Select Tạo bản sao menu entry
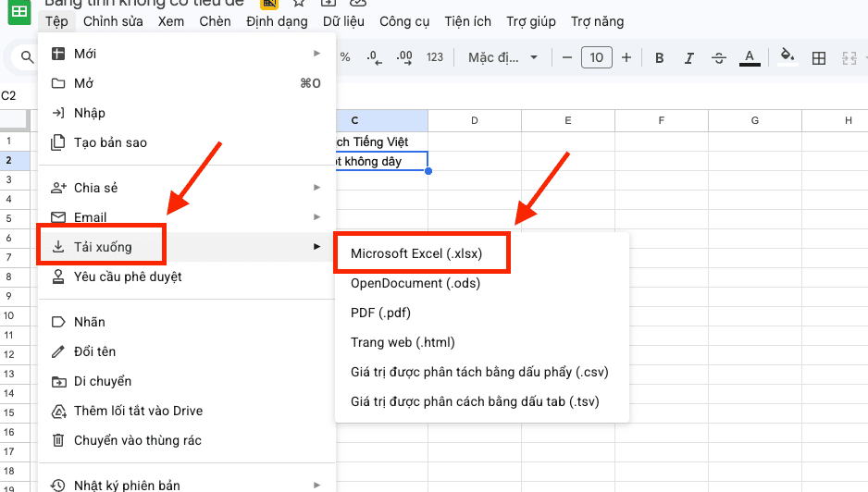Image resolution: width=868 pixels, height=492 pixels. pyautogui.click(x=187, y=142)
